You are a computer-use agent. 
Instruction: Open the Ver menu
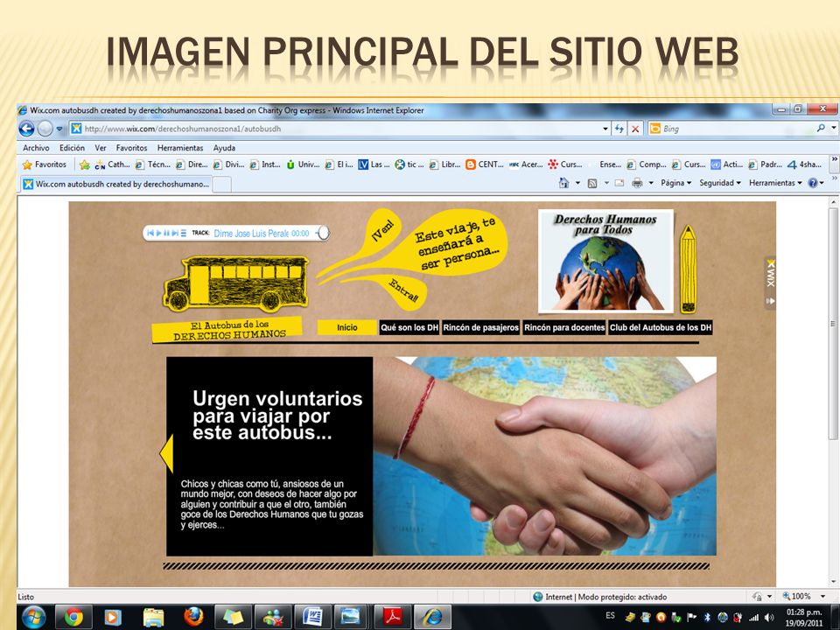pyautogui.click(x=100, y=148)
